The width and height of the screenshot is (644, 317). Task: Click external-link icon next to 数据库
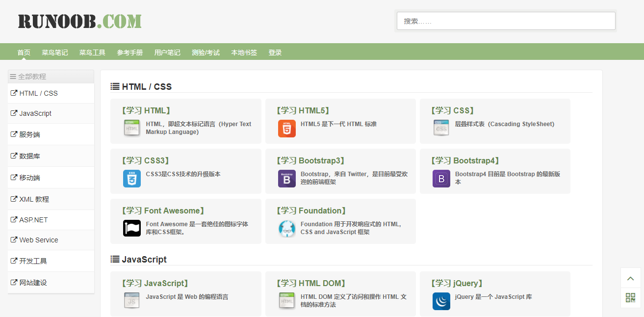14,156
